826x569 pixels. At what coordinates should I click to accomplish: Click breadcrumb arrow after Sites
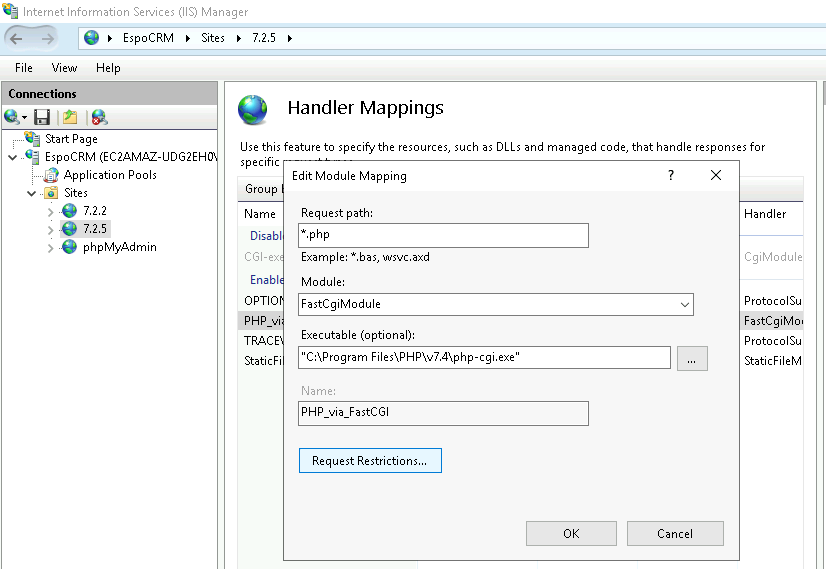click(239, 38)
